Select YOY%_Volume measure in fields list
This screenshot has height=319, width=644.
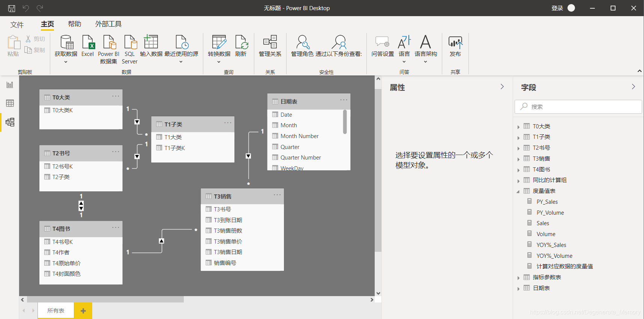(554, 256)
